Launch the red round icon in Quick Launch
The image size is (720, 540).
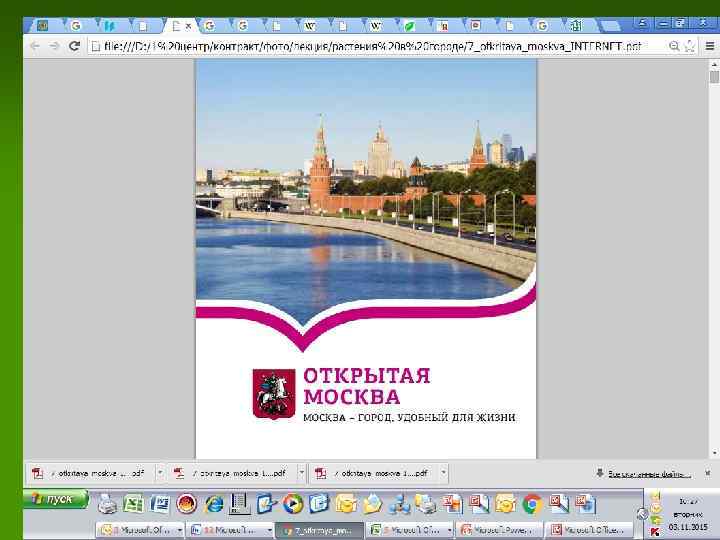click(x=186, y=505)
